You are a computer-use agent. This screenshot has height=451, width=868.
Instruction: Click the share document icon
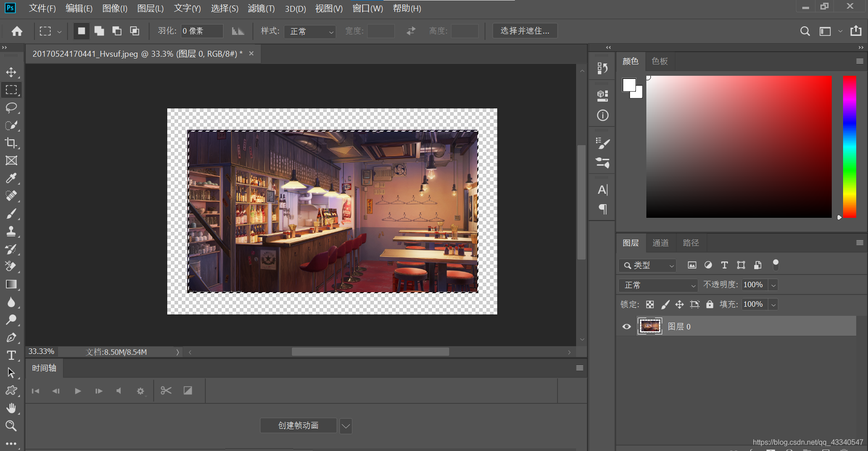tap(856, 31)
